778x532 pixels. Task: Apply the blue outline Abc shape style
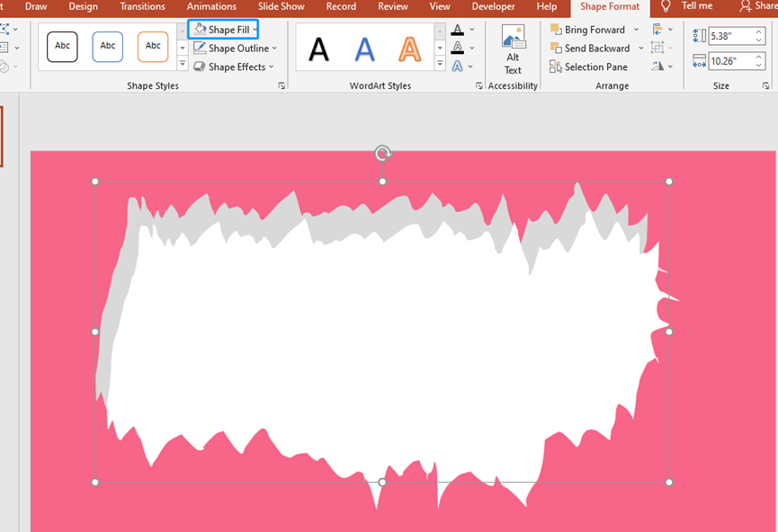(108, 47)
